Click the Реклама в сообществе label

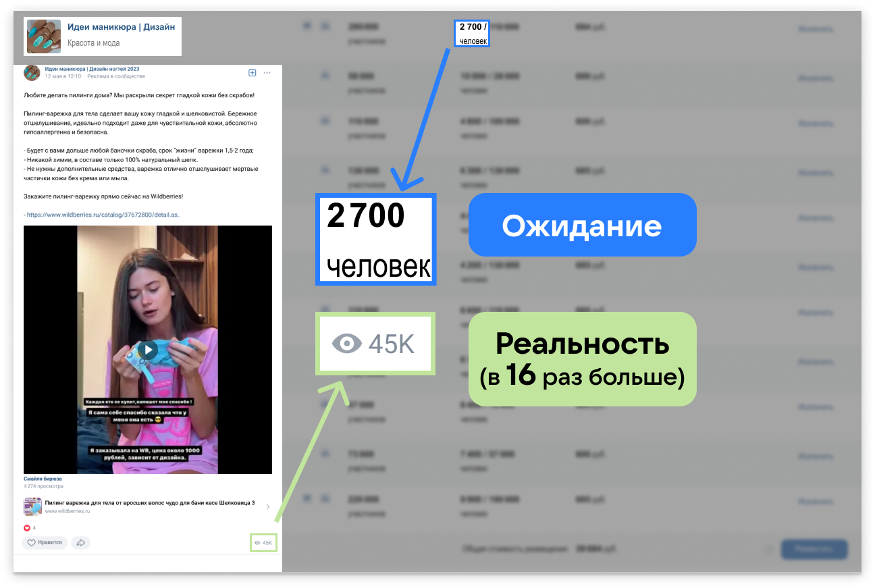[116, 76]
